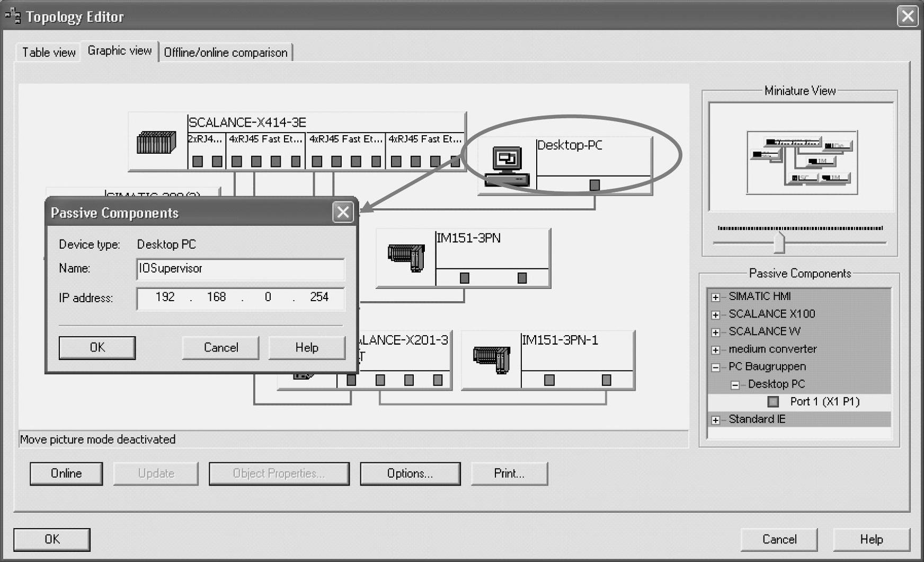Click the Topology Editor Cancel button

[x=779, y=540]
